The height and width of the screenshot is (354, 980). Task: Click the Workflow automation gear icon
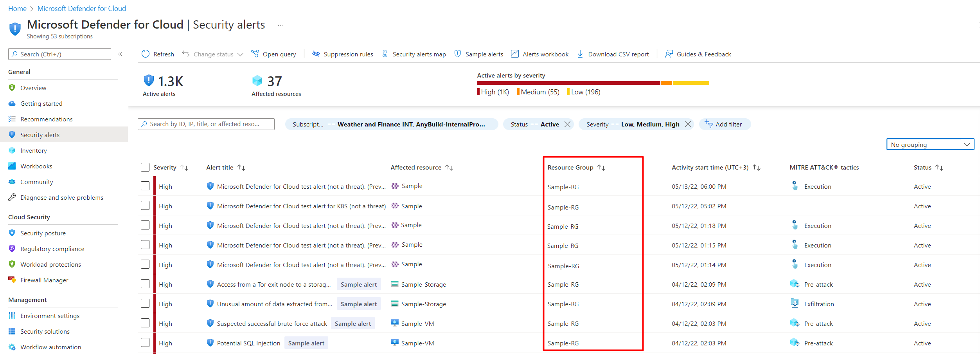coord(12,347)
